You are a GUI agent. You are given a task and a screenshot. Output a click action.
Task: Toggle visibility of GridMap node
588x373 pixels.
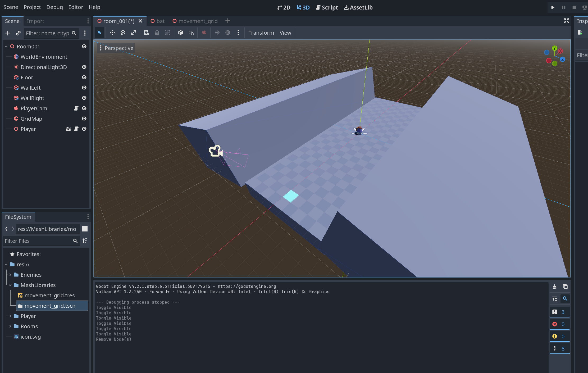[84, 119]
